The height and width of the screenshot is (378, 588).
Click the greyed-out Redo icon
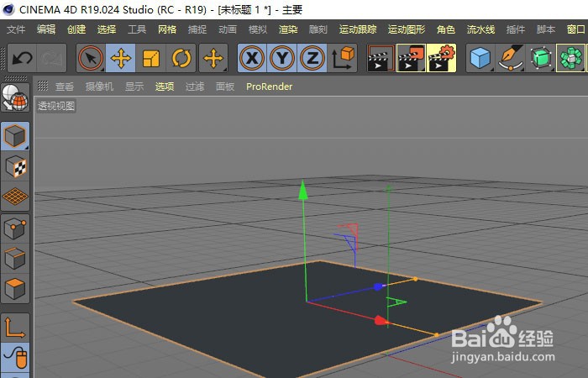52,58
